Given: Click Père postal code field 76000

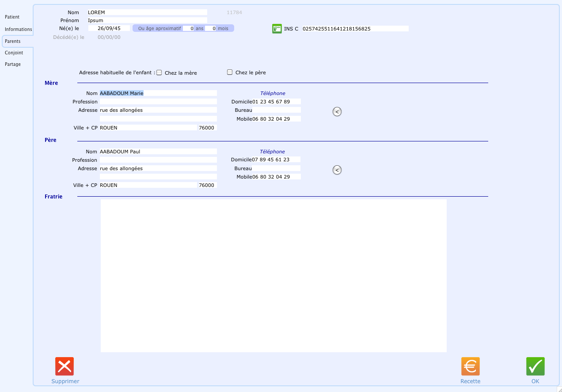Looking at the screenshot, I should coord(208,185).
